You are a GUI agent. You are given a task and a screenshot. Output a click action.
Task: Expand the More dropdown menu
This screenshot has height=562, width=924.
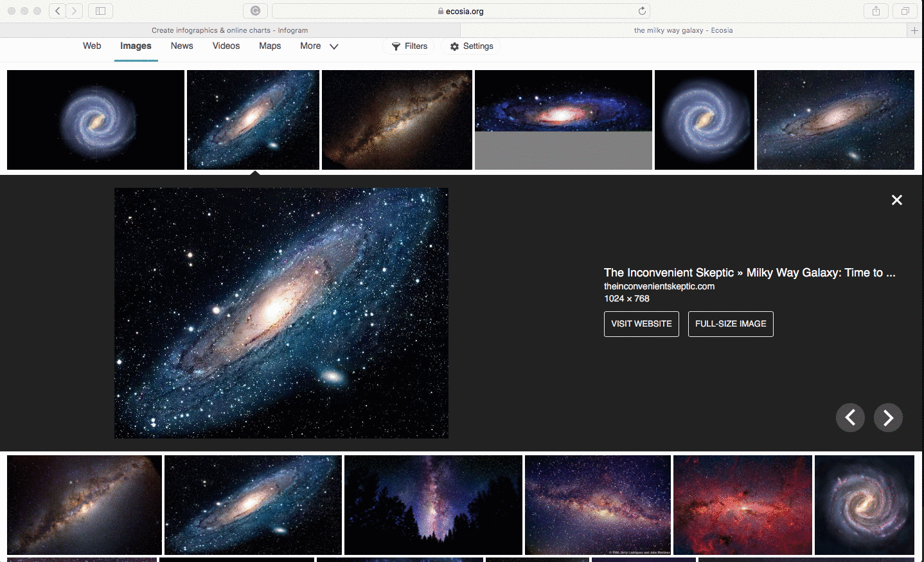[x=319, y=46]
